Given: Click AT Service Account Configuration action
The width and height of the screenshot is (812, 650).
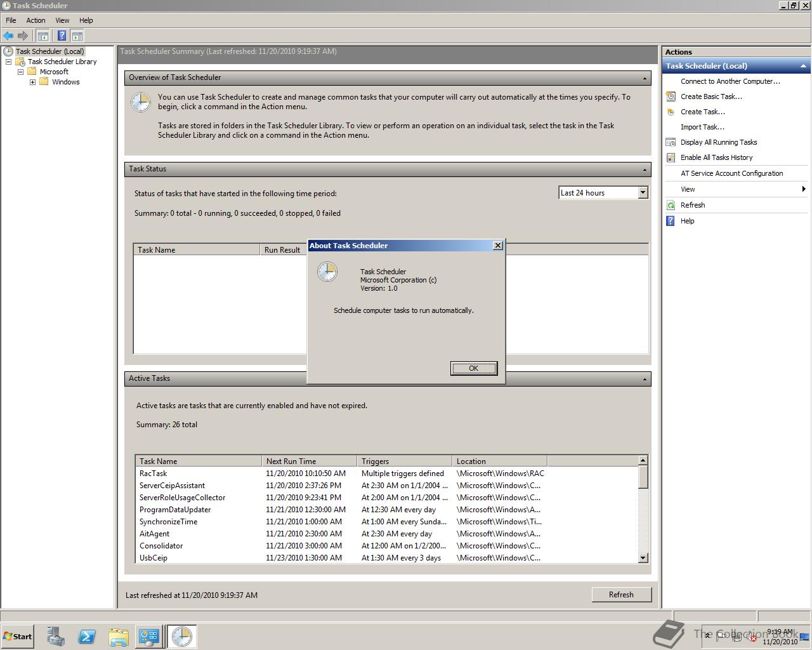Looking at the screenshot, I should click(x=731, y=173).
